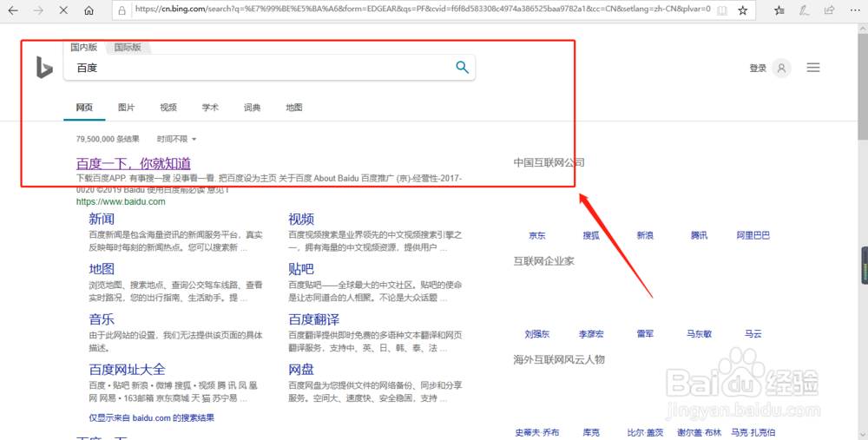Open reading view icon in address bar
This screenshot has width=868, height=440.
tap(722, 10)
